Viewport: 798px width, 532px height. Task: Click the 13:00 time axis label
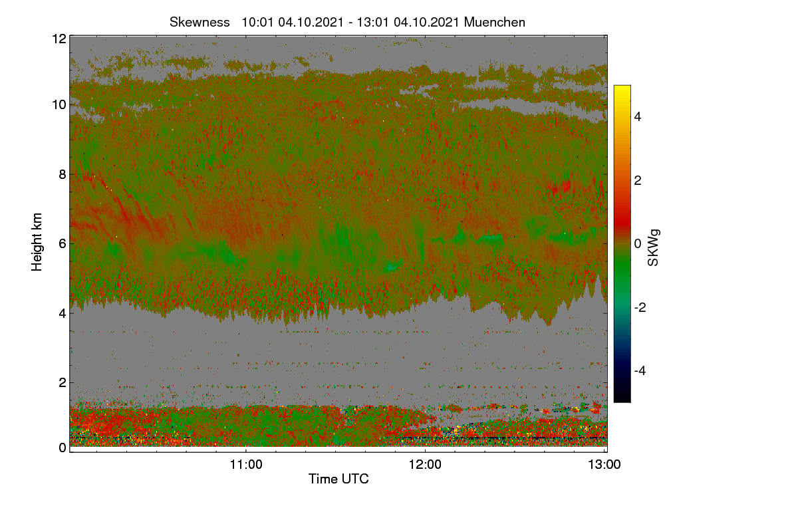point(604,465)
